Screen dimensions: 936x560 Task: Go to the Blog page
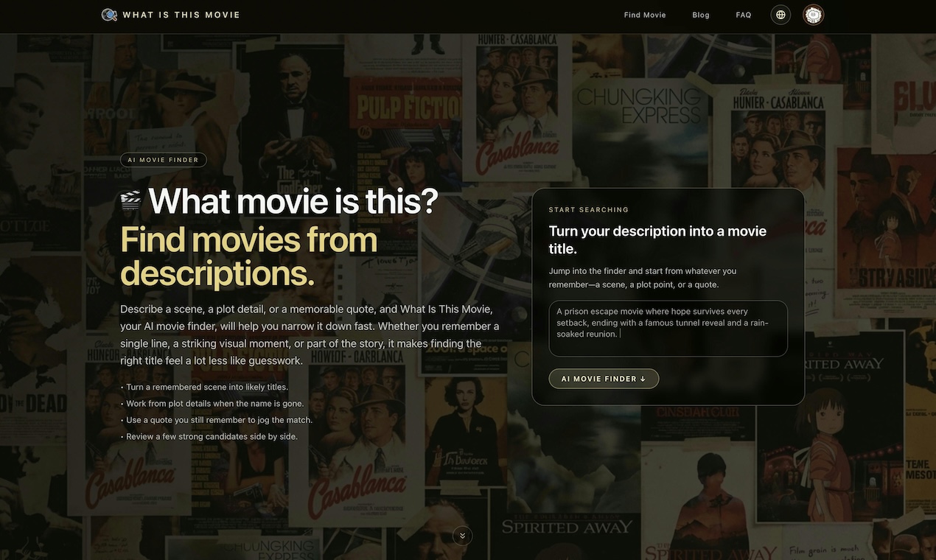tap(701, 15)
